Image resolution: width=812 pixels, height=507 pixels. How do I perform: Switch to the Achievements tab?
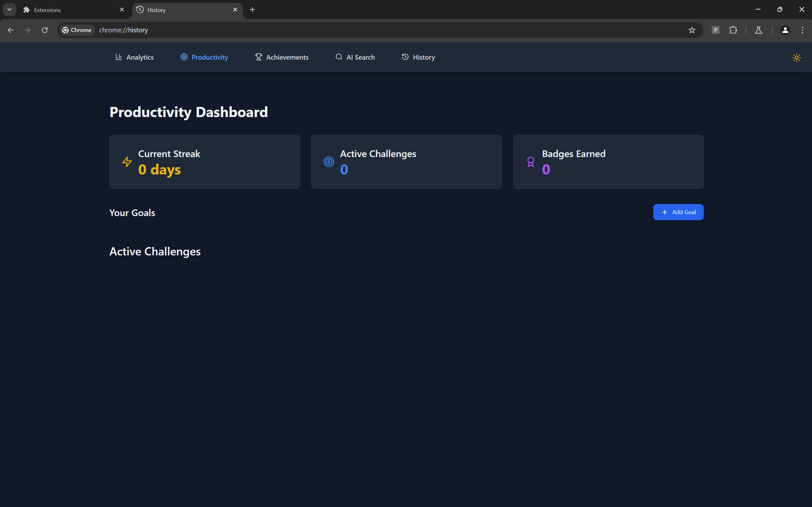tap(282, 57)
